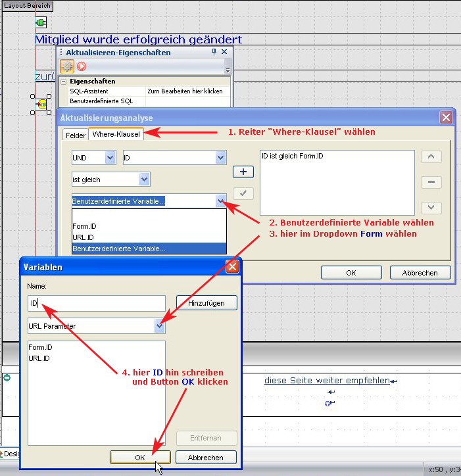The image size is (461, 476).
Task: Open 'diese Seite weiter empfehlen' link
Action: coord(327,381)
